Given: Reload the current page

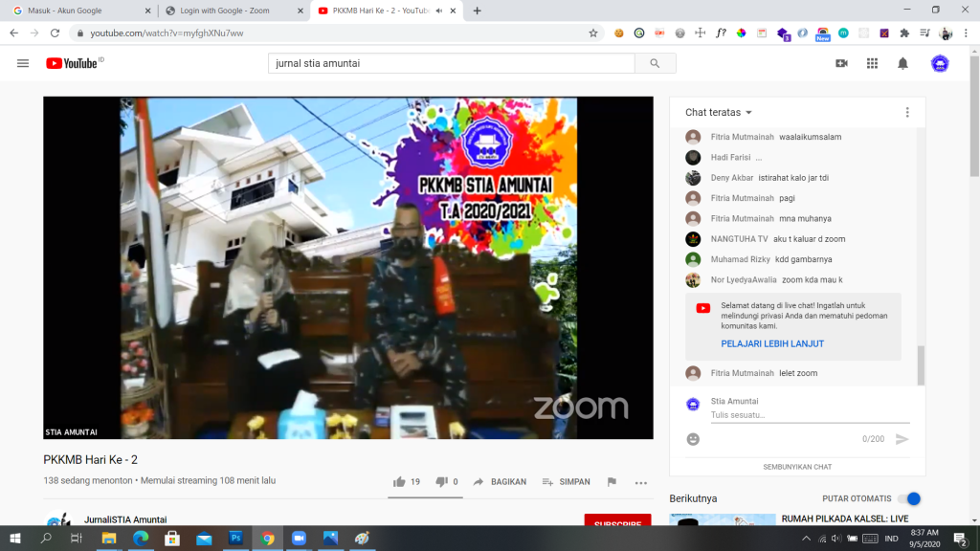Looking at the screenshot, I should point(55,33).
